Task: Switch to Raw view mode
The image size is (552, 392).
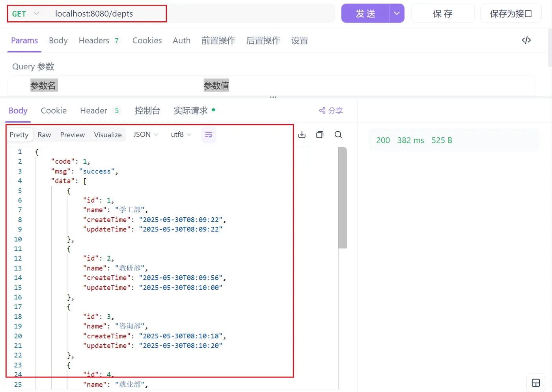Action: click(44, 134)
